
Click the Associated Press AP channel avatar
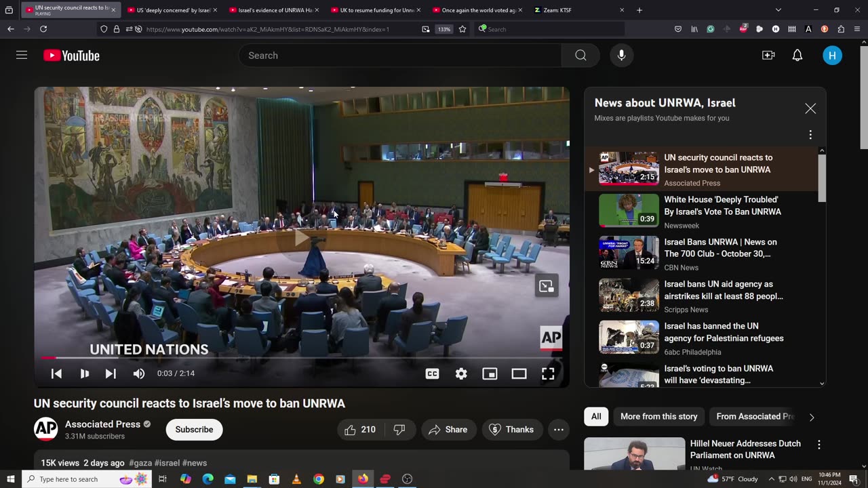click(x=45, y=429)
